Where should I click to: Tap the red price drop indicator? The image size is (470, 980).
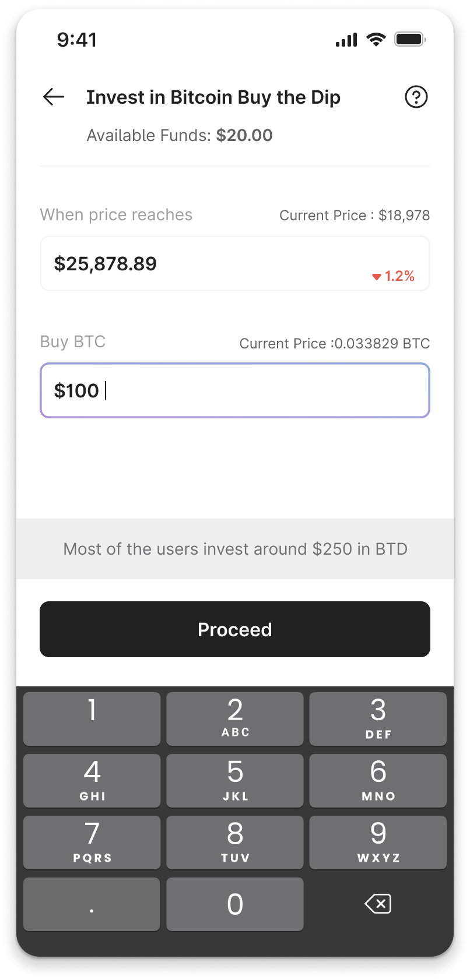394,276
